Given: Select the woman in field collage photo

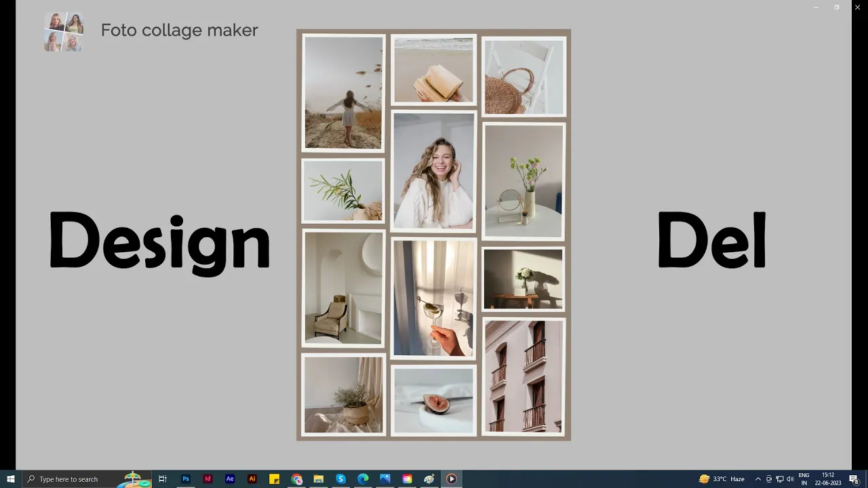Looking at the screenshot, I should pos(343,92).
